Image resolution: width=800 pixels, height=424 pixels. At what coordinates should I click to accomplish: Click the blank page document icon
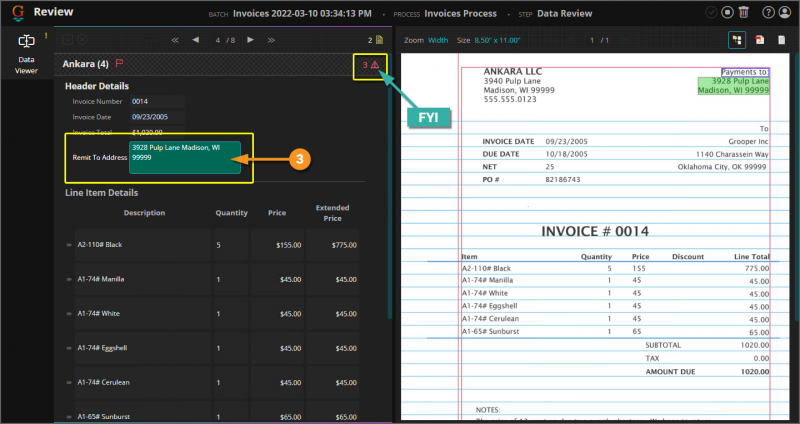pos(781,40)
